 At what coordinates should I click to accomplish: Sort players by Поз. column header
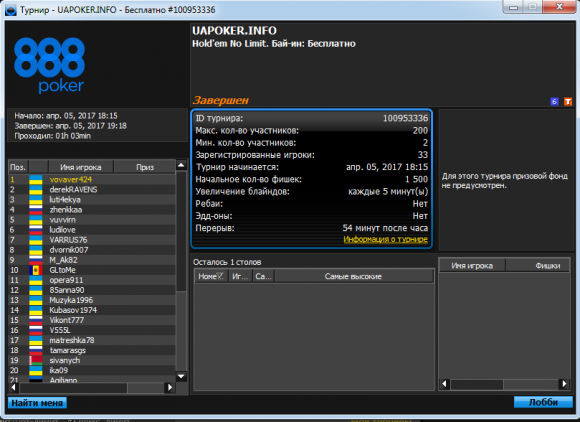point(18,167)
